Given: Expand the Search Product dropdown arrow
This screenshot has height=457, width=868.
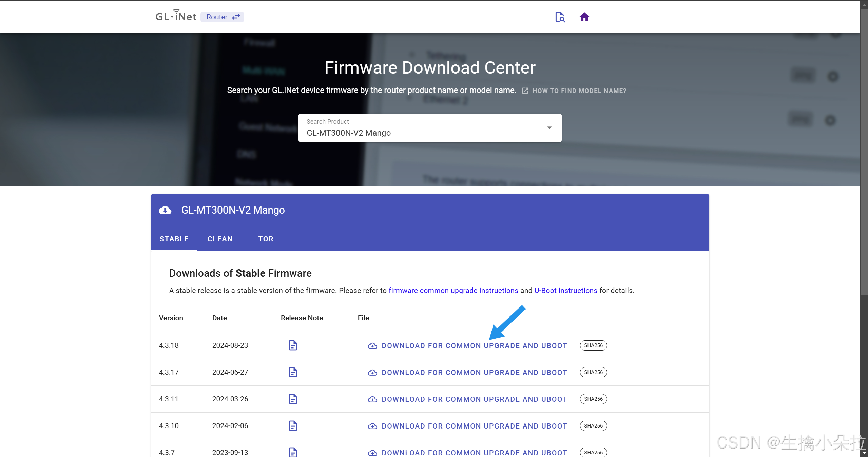Looking at the screenshot, I should point(549,128).
